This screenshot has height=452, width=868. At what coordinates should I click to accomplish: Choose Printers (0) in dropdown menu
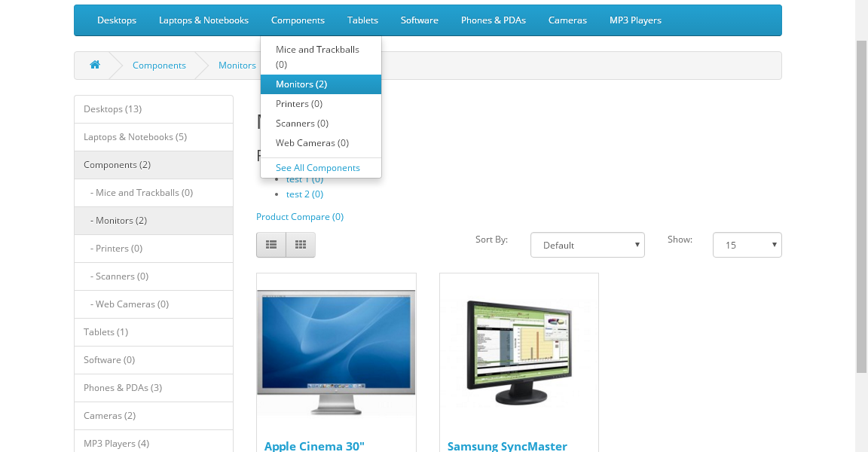pyautogui.click(x=320, y=103)
